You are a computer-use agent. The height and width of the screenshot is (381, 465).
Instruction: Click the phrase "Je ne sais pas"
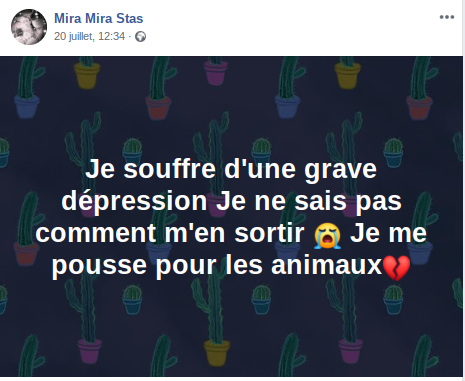(309, 201)
